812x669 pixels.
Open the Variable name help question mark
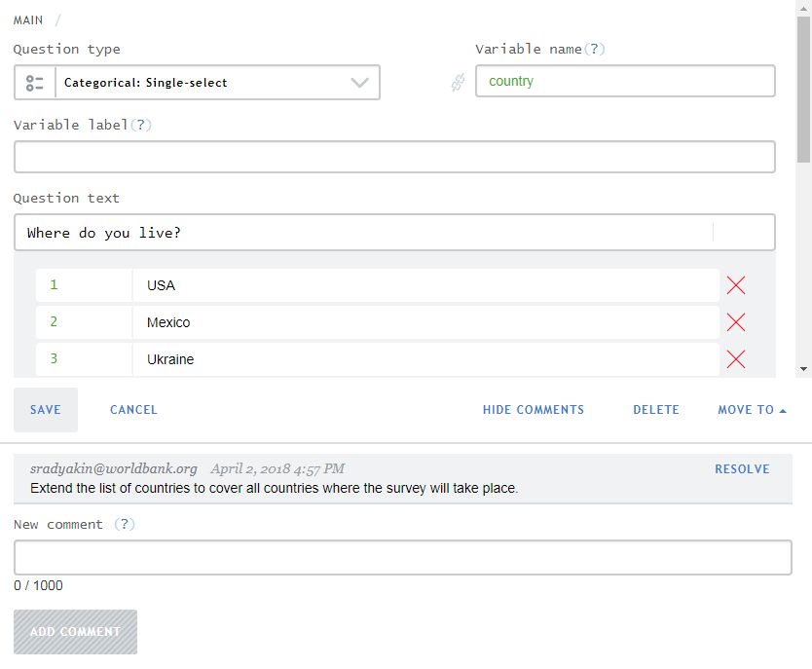(x=595, y=49)
